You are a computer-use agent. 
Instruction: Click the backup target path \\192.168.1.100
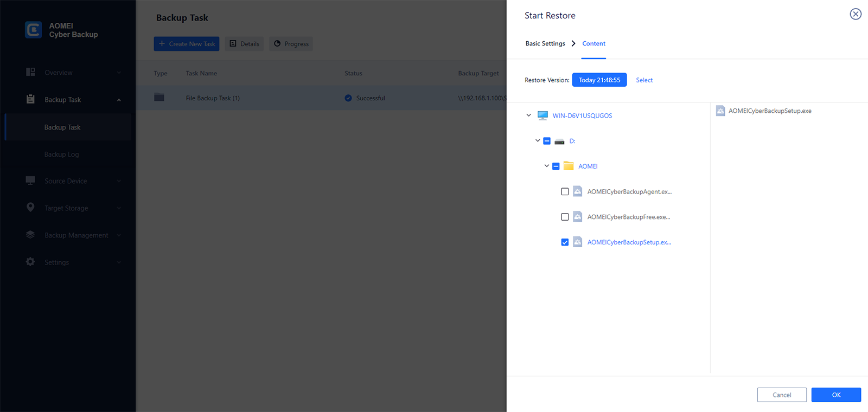coord(482,98)
